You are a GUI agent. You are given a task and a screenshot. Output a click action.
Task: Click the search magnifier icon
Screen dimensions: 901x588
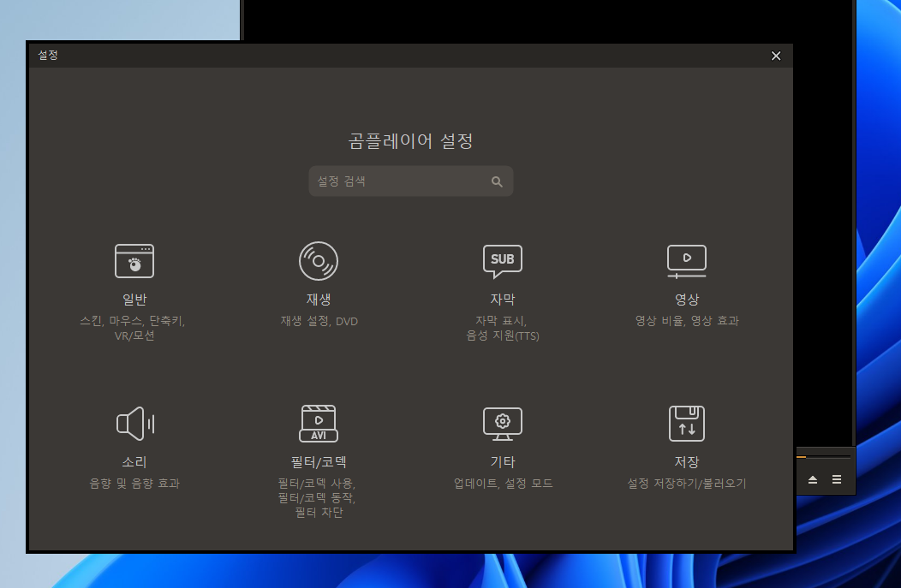pyautogui.click(x=497, y=181)
